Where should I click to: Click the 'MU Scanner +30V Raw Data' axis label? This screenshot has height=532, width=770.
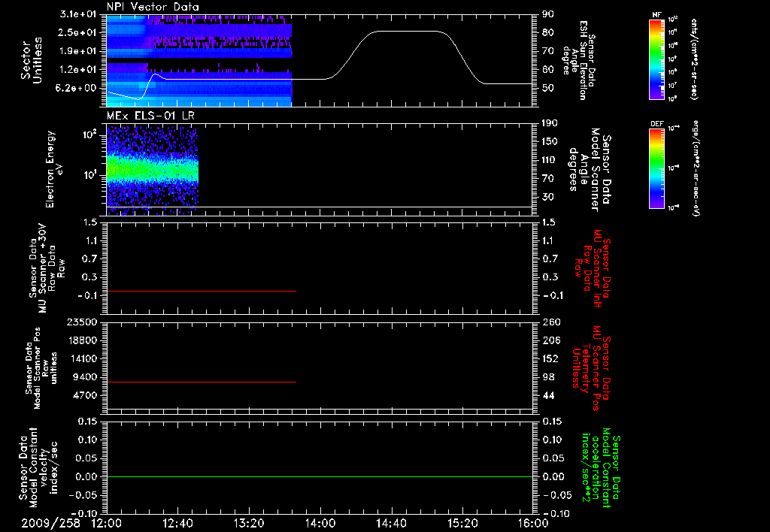[x=47, y=268]
